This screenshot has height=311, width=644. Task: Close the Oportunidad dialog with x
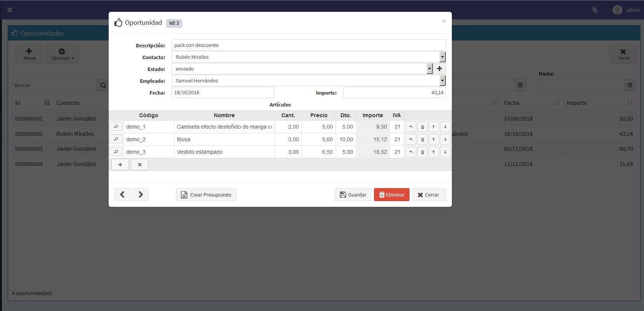[x=444, y=21]
